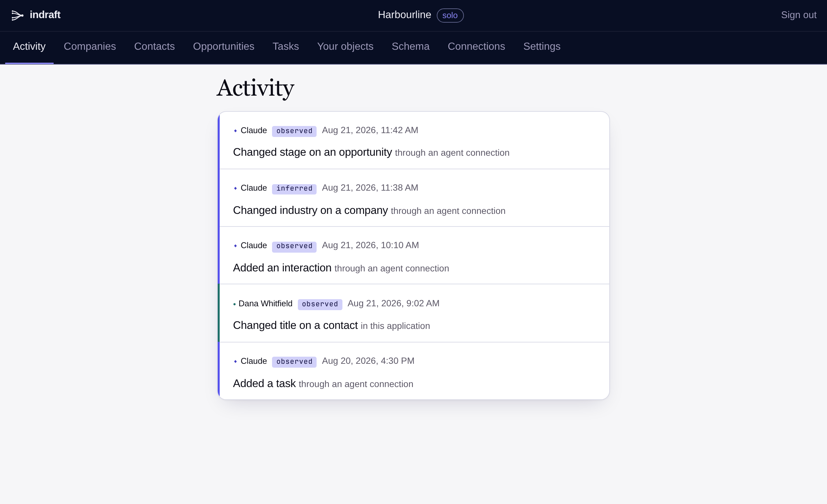Click Claude name on the 11:42 AM entry
The width and height of the screenshot is (827, 504).
tap(254, 130)
